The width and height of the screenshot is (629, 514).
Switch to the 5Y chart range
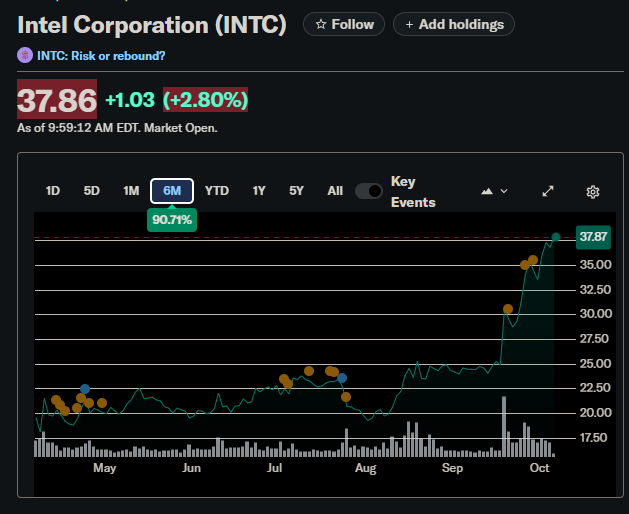(x=296, y=191)
